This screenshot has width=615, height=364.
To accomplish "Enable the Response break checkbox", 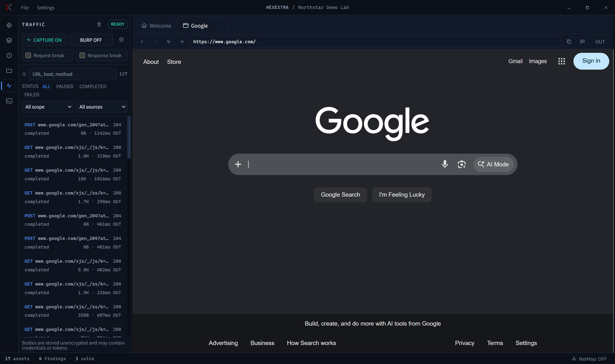I will click(x=82, y=55).
